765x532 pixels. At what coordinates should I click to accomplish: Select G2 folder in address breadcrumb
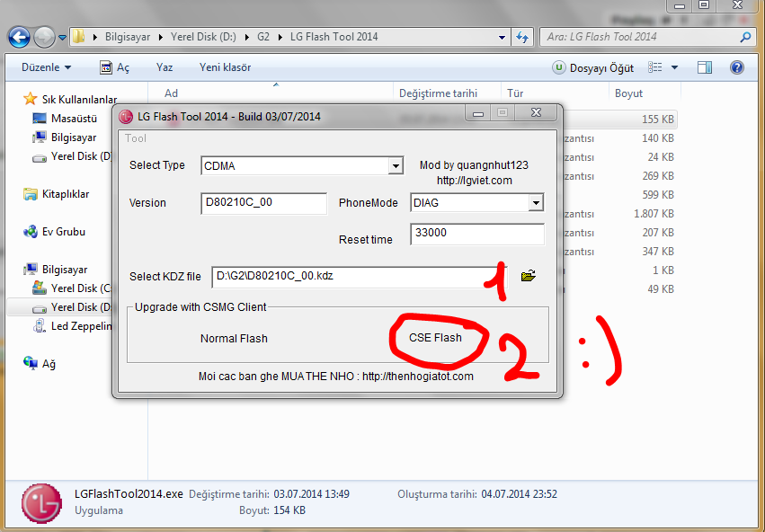coord(263,37)
